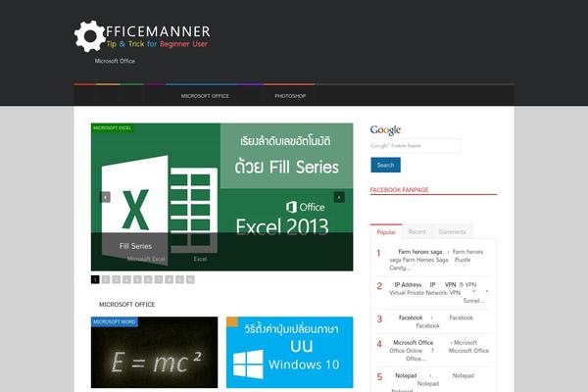Click the Google Custom Search input field

(416, 146)
